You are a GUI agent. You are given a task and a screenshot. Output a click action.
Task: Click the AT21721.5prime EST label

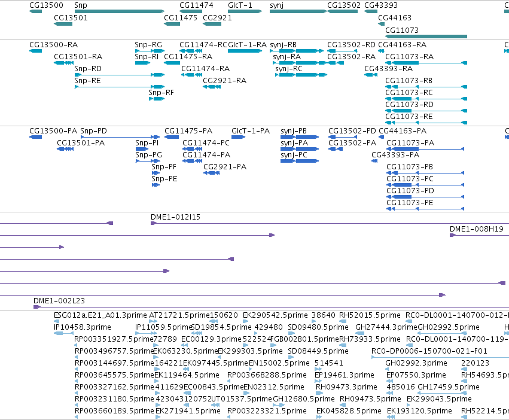click(179, 315)
